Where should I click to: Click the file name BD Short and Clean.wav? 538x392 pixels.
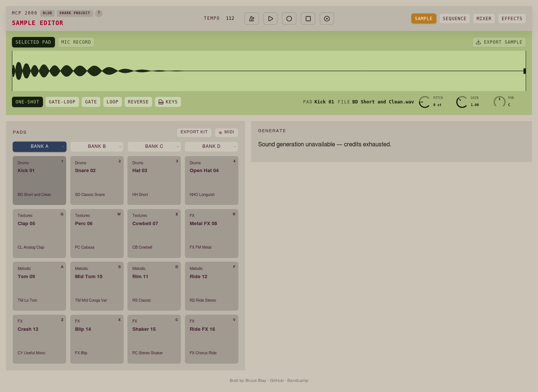click(383, 102)
